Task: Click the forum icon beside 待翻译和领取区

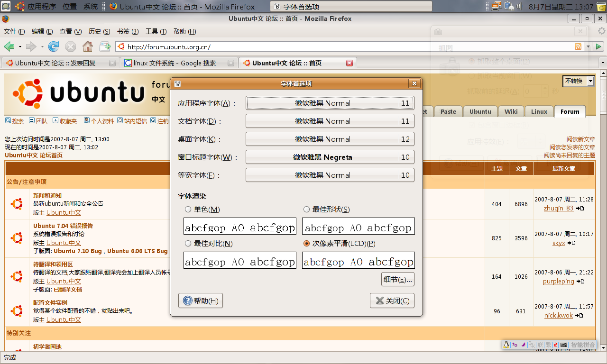Action: (17, 276)
